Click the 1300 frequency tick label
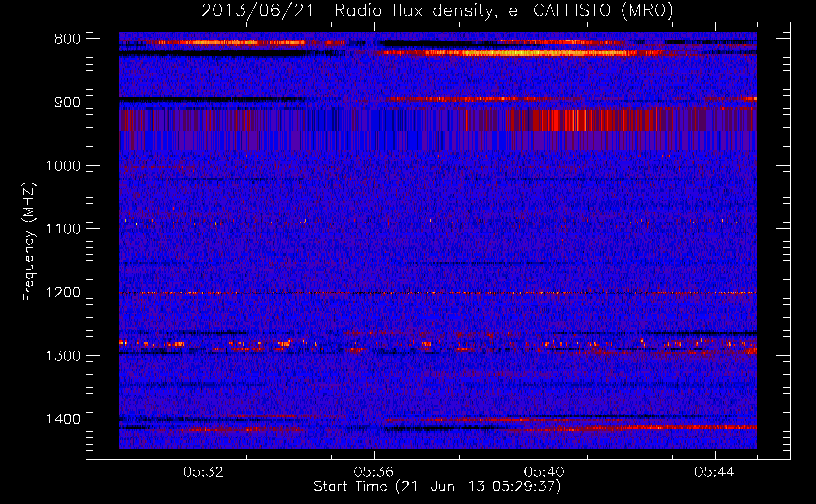Viewport: 816px width, 504px height. [63, 356]
